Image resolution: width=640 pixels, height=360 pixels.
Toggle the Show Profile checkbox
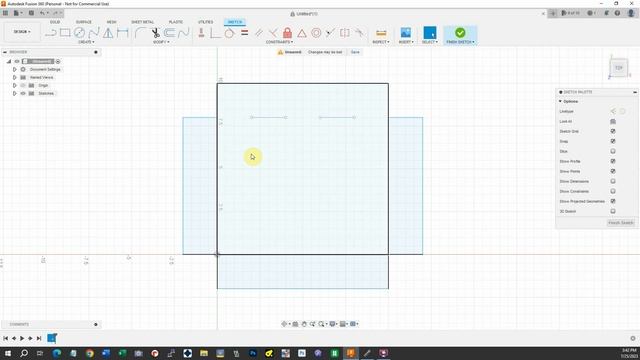(x=613, y=161)
